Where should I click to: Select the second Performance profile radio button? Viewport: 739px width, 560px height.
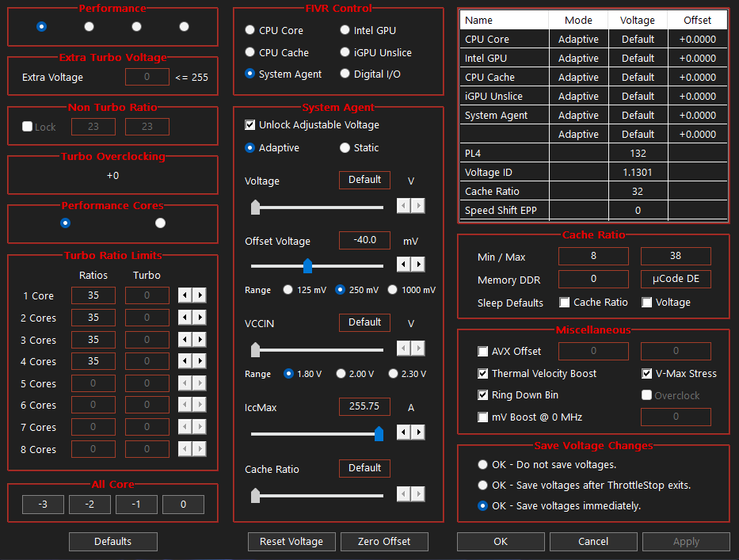coord(89,26)
